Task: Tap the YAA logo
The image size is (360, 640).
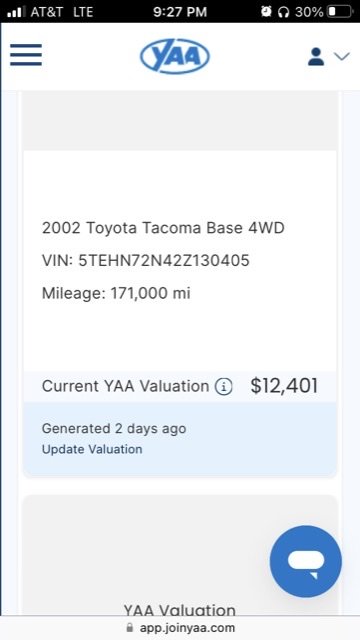Action: coord(175,56)
